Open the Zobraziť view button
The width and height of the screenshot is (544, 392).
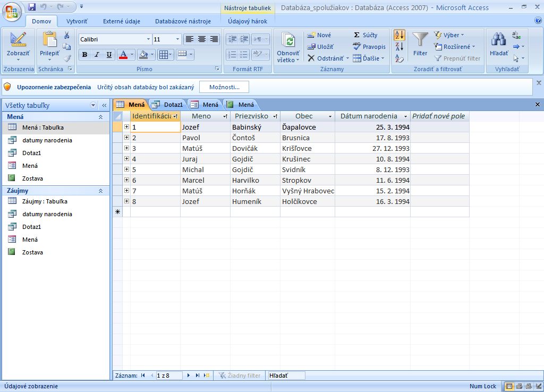pyautogui.click(x=18, y=47)
